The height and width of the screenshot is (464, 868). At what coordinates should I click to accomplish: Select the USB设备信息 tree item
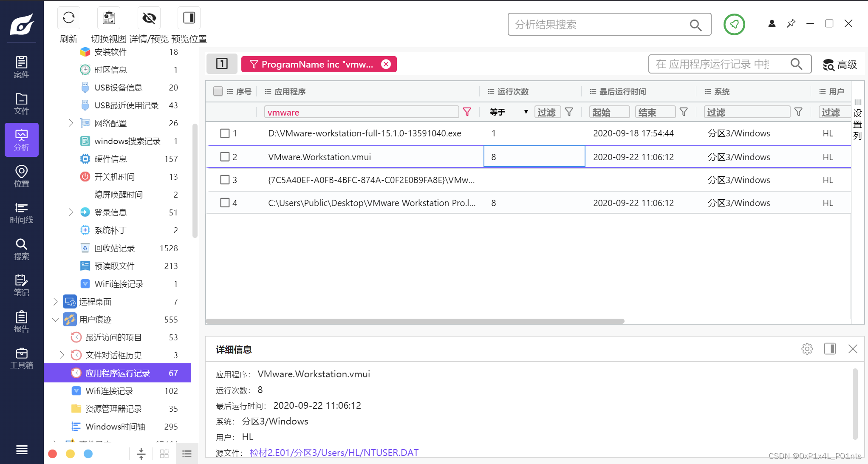pyautogui.click(x=118, y=88)
